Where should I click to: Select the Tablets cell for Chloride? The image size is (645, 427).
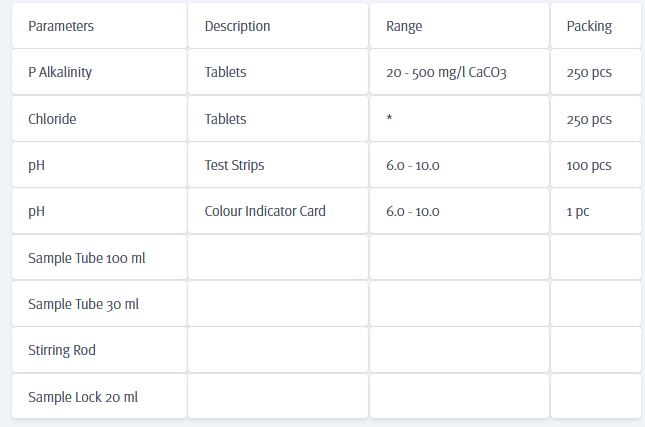pyautogui.click(x=225, y=119)
